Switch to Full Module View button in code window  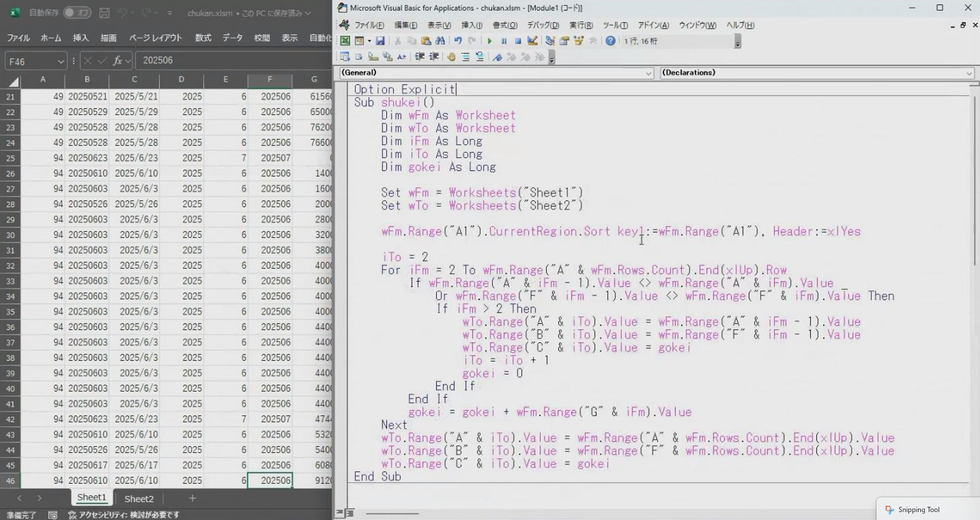(x=350, y=513)
